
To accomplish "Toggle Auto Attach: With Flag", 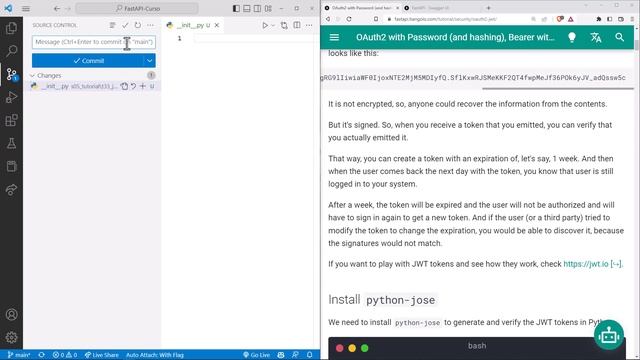I will click(155, 355).
